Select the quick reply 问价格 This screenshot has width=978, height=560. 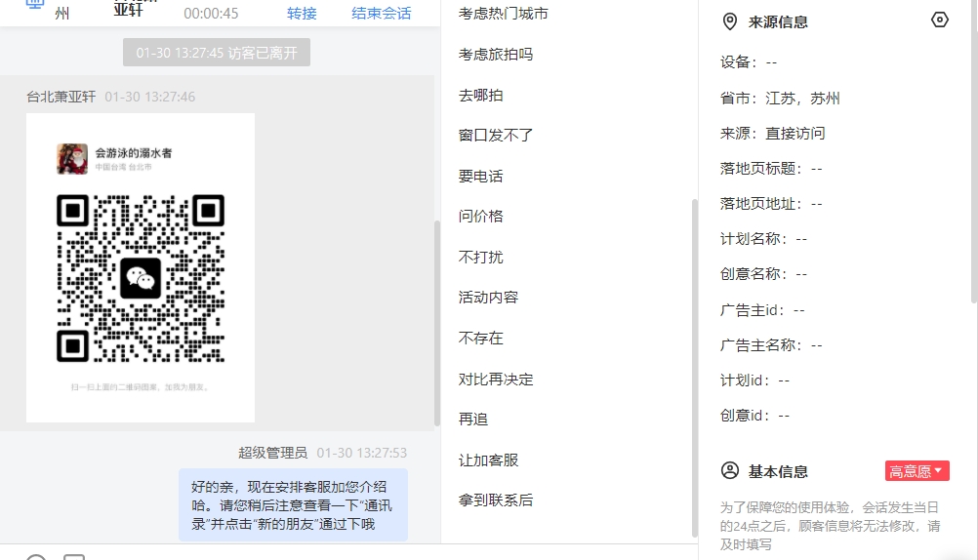(480, 216)
